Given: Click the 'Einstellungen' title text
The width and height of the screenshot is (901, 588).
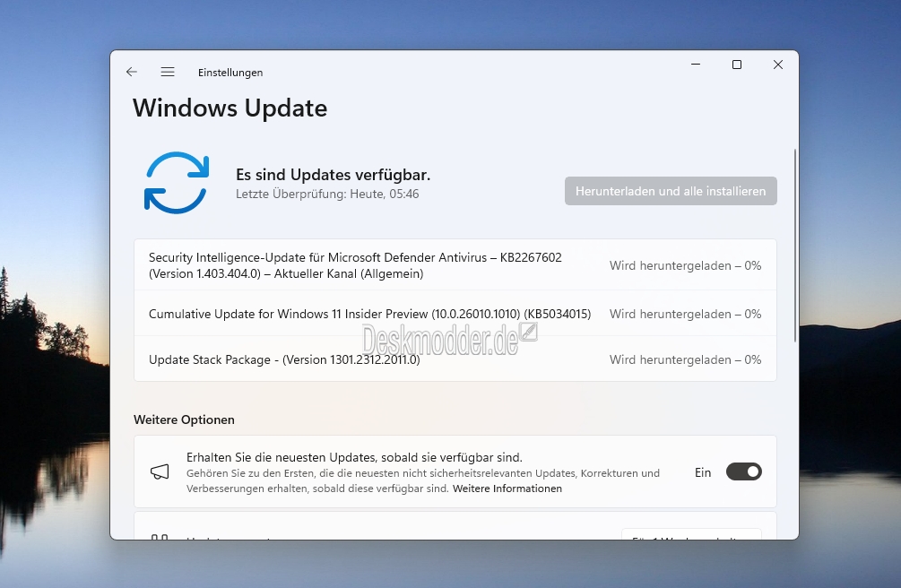Looking at the screenshot, I should pos(230,73).
